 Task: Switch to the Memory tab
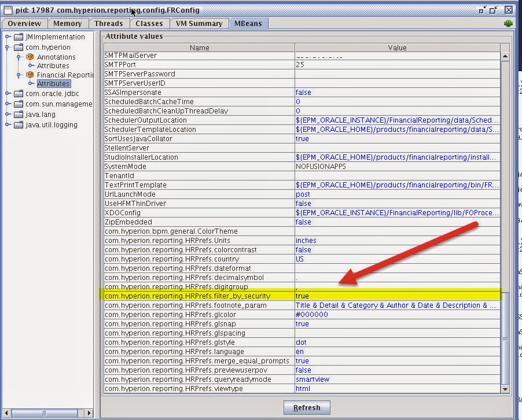[x=68, y=24]
